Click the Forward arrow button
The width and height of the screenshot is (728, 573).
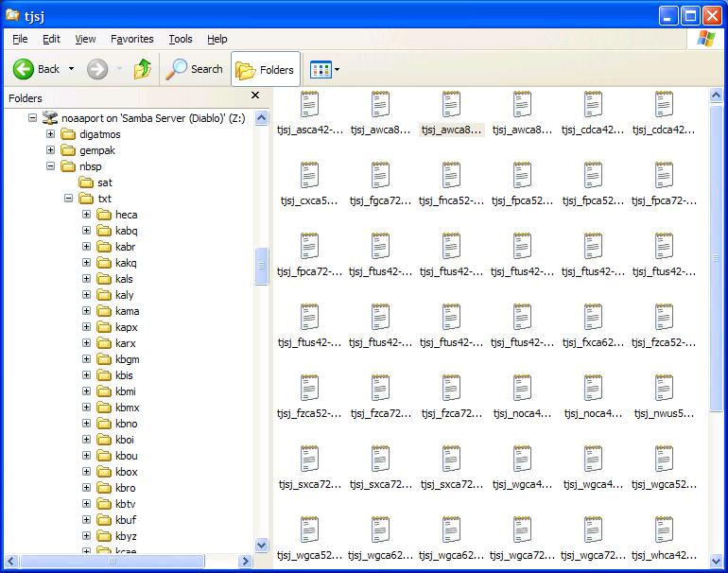coord(97,69)
